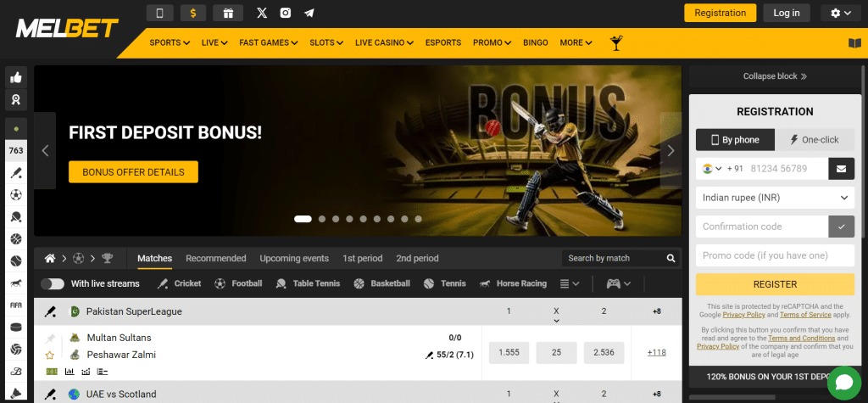Screen dimensions: 868x403
Task: Select cricket bat icon in left sidebar
Action: [16, 173]
